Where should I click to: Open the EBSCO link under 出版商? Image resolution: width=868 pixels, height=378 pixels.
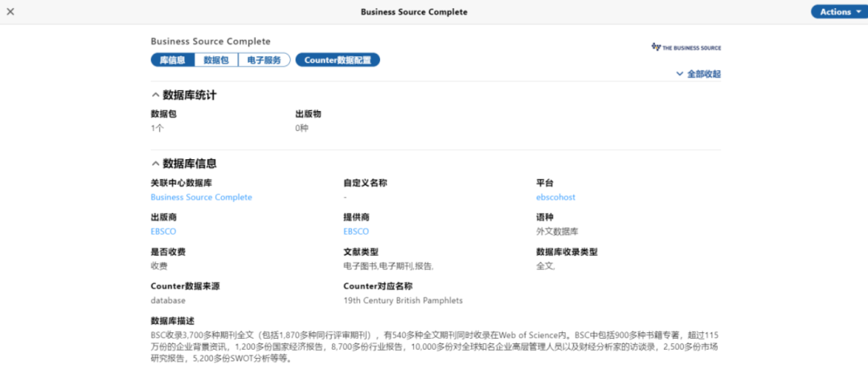163,232
